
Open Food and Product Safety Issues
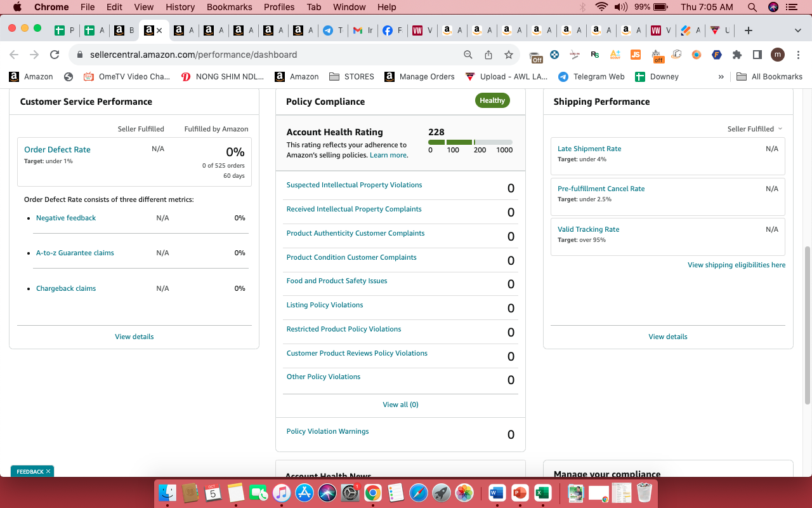point(337,281)
